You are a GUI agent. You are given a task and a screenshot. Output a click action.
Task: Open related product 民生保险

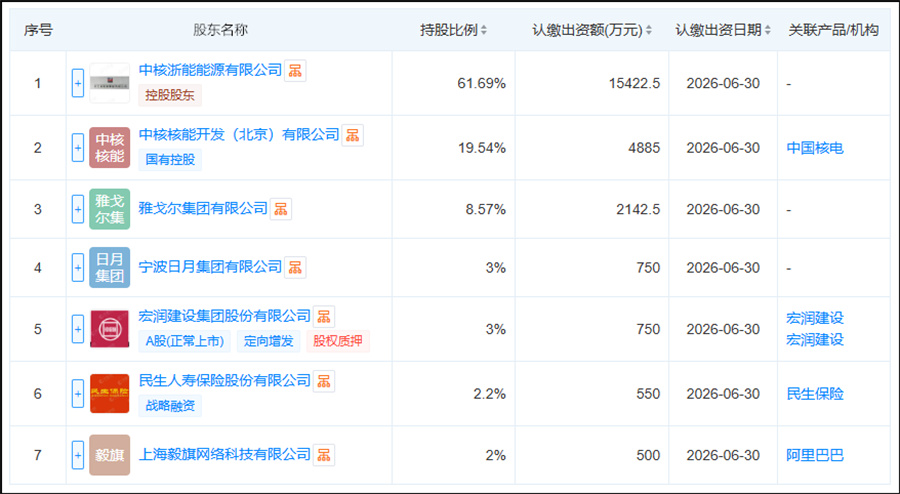click(x=815, y=394)
